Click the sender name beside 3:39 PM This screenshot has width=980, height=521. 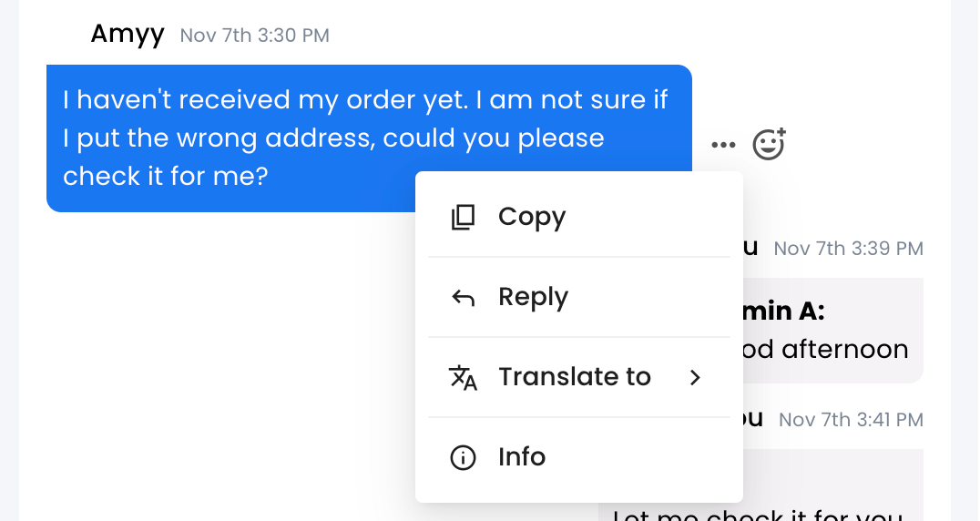[x=751, y=247]
